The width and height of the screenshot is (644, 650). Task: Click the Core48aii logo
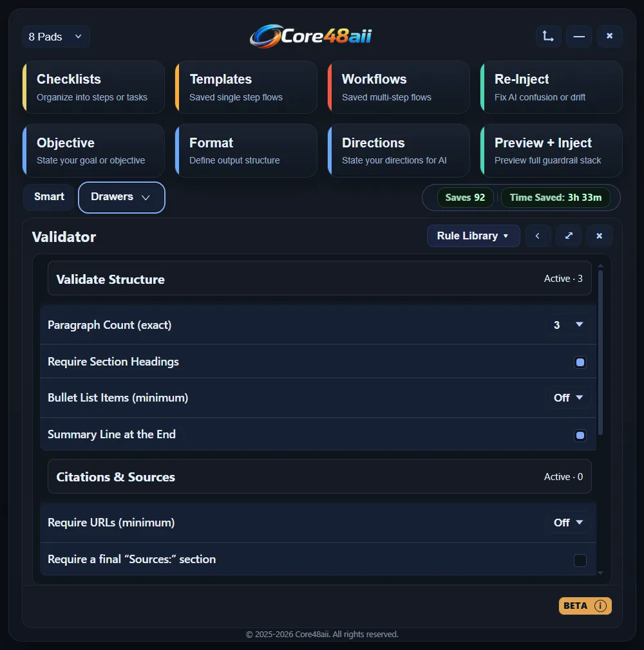point(311,36)
